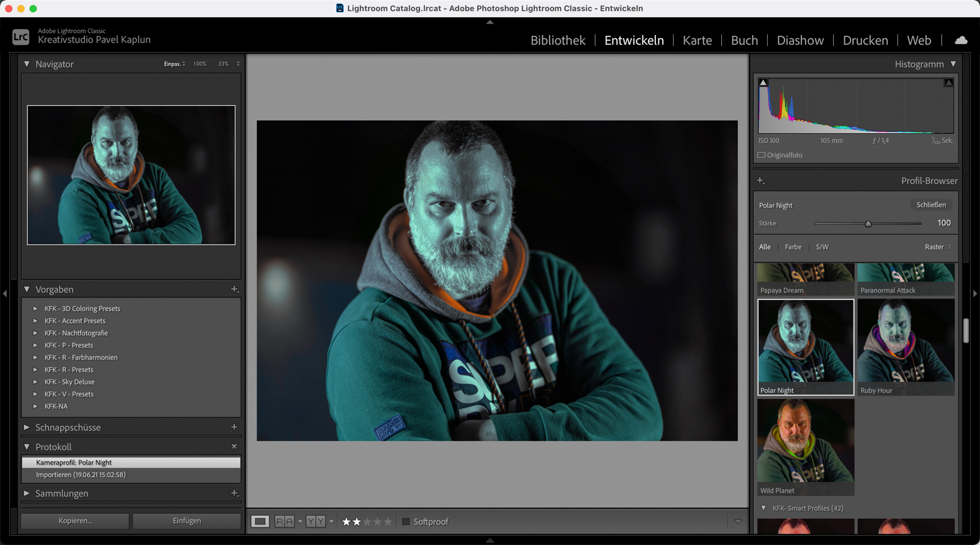The height and width of the screenshot is (545, 980).
Task: Filter profiles by Farbe
Action: click(793, 247)
